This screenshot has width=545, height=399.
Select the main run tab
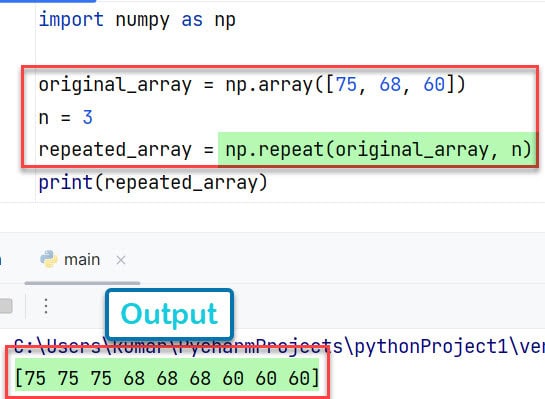click(x=82, y=260)
